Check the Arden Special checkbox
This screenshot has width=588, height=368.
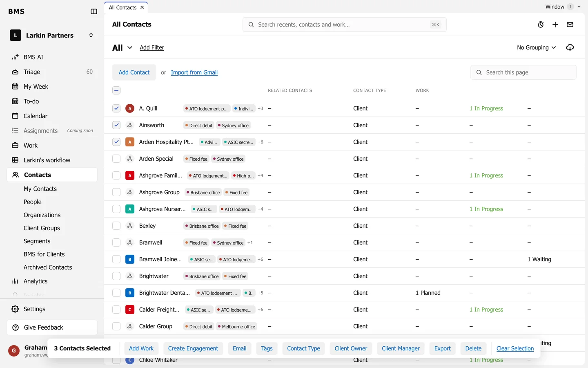116,159
